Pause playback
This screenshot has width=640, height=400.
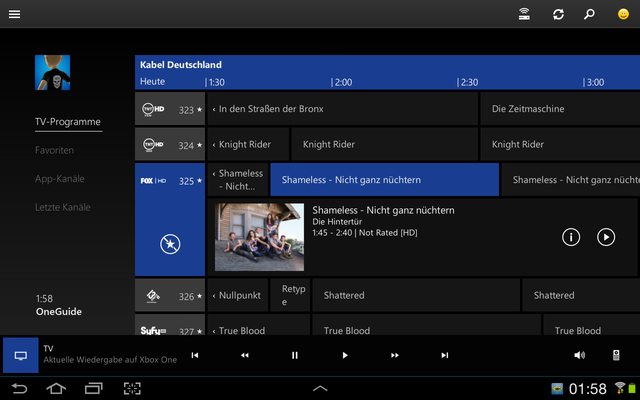click(x=295, y=355)
